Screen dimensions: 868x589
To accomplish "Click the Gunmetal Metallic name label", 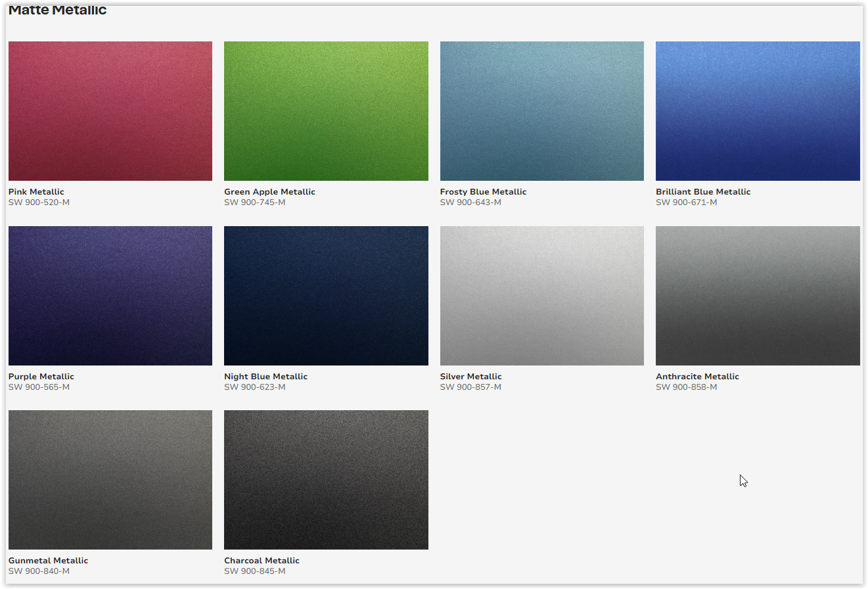I will click(x=48, y=561).
